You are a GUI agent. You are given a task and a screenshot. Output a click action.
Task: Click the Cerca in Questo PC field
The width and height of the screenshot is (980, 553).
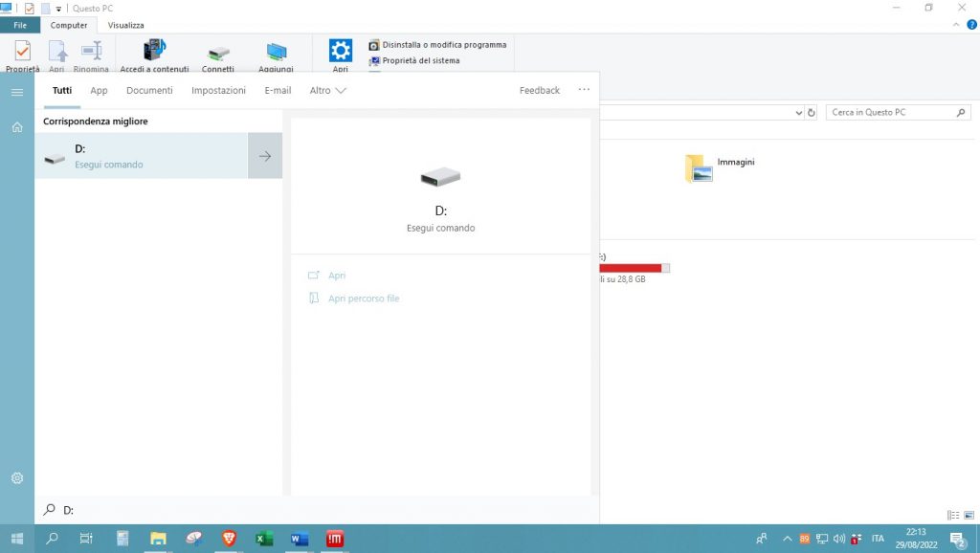890,113
